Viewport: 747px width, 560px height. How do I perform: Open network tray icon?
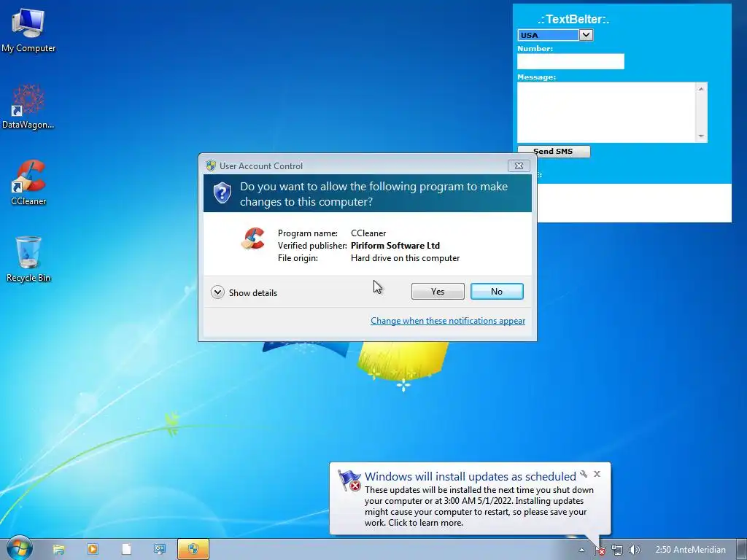pos(617,550)
